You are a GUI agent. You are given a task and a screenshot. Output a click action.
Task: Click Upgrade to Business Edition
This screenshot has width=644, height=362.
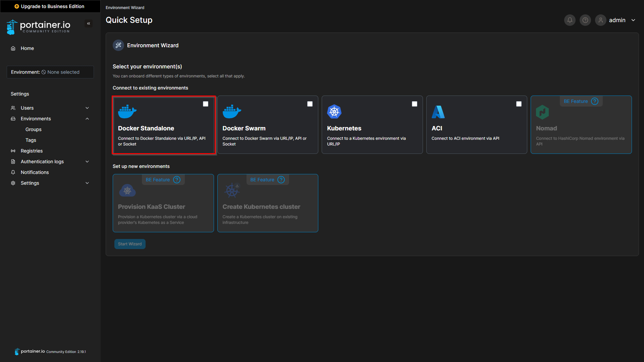[50, 6]
